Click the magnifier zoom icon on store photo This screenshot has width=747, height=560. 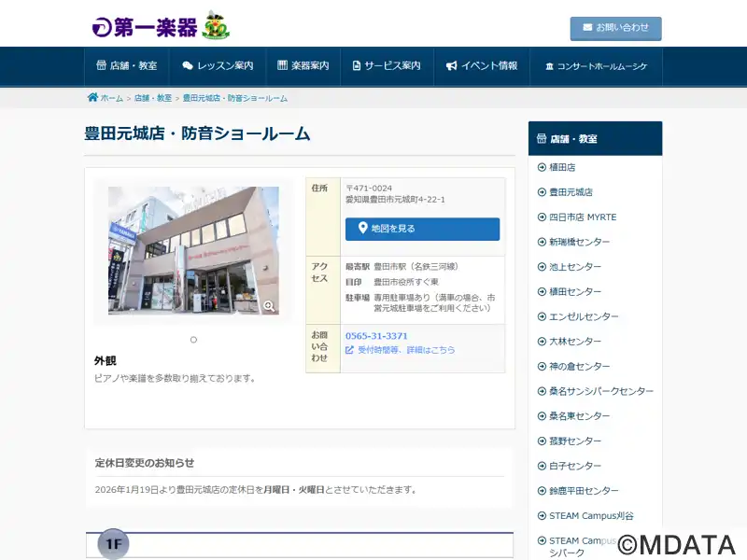(x=269, y=305)
